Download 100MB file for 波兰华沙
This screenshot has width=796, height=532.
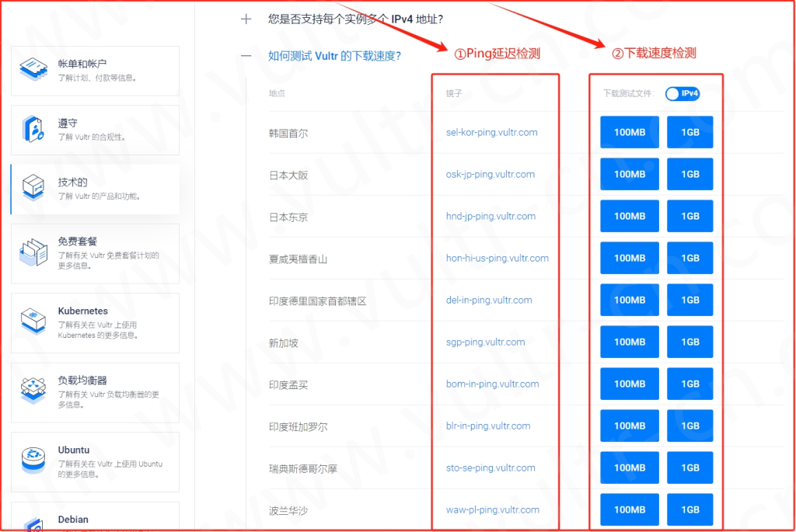(630, 509)
